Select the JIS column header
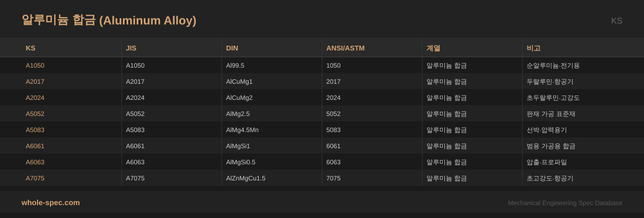This screenshot has width=644, height=218. tap(131, 48)
